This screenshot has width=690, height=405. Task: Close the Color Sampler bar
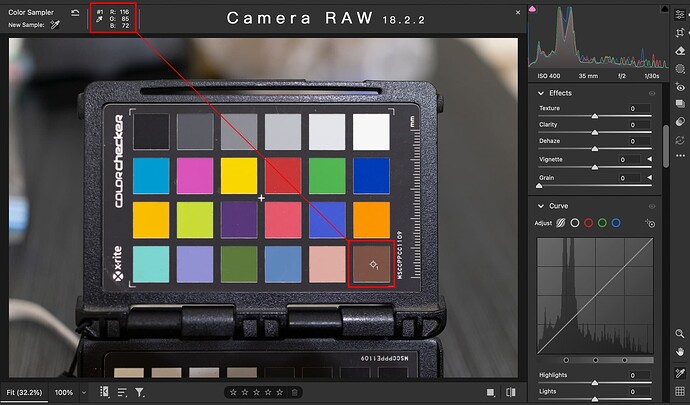[518, 13]
